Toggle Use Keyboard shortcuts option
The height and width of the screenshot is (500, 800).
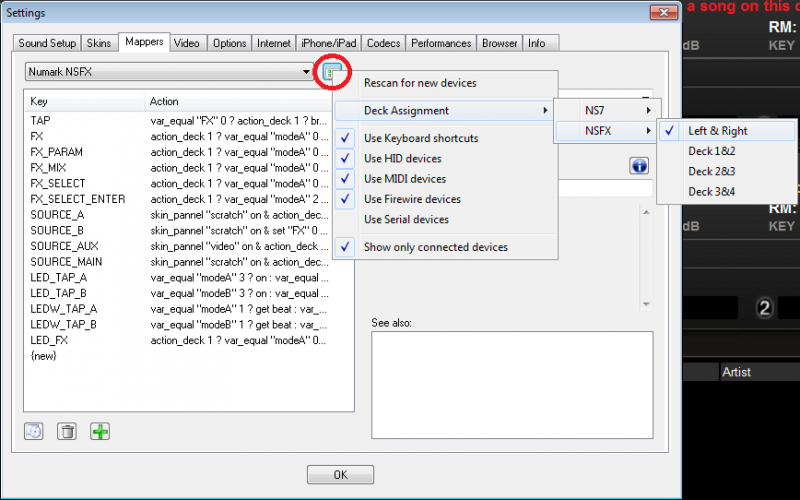pos(445,138)
